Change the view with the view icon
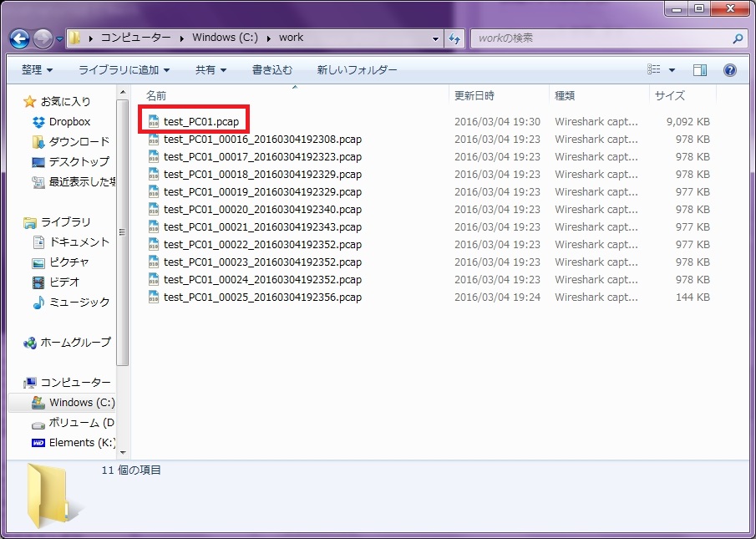This screenshot has height=539, width=756. tap(654, 70)
